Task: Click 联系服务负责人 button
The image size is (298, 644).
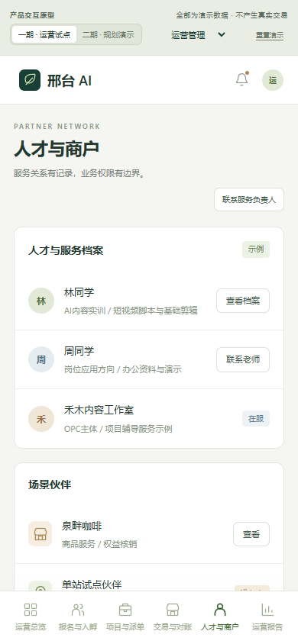Action: (249, 200)
